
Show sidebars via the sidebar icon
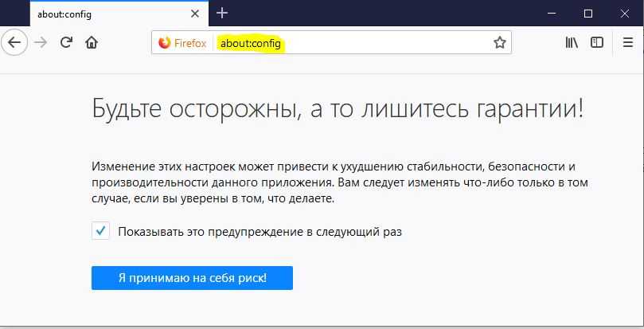click(597, 43)
